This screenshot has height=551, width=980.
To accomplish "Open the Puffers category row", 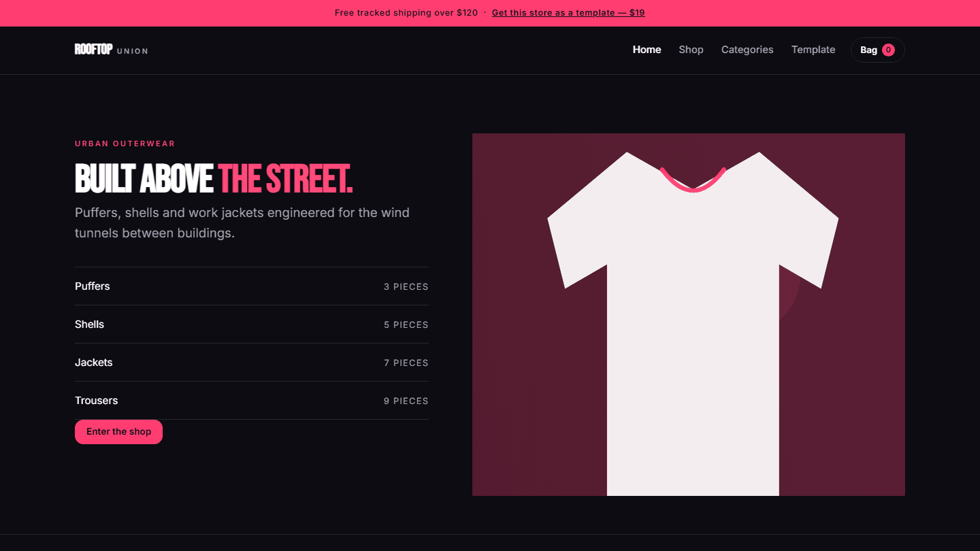I will click(252, 286).
